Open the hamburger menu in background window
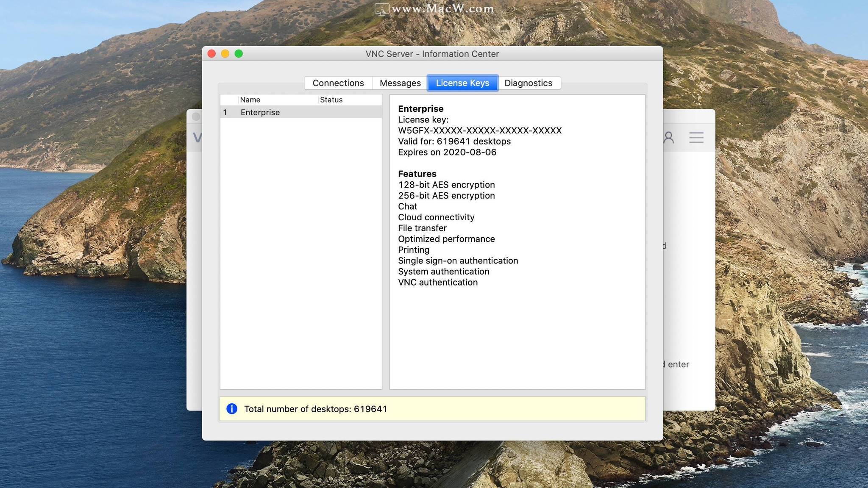 (696, 138)
